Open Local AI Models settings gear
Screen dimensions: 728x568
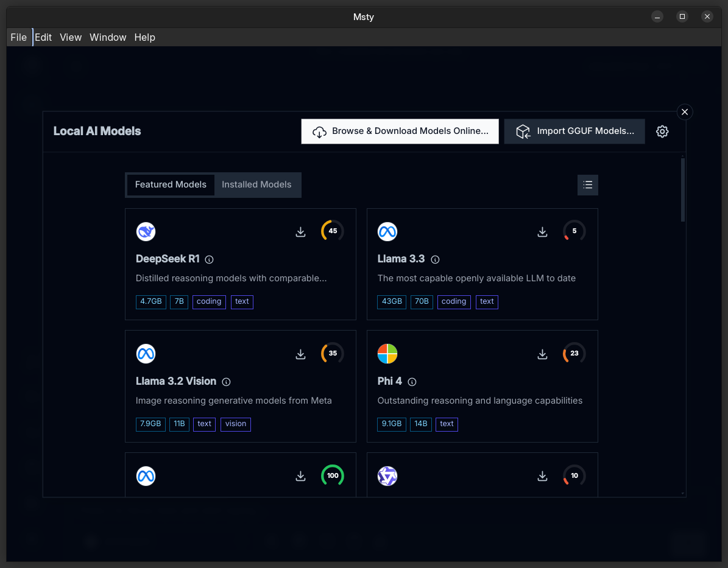coord(662,131)
